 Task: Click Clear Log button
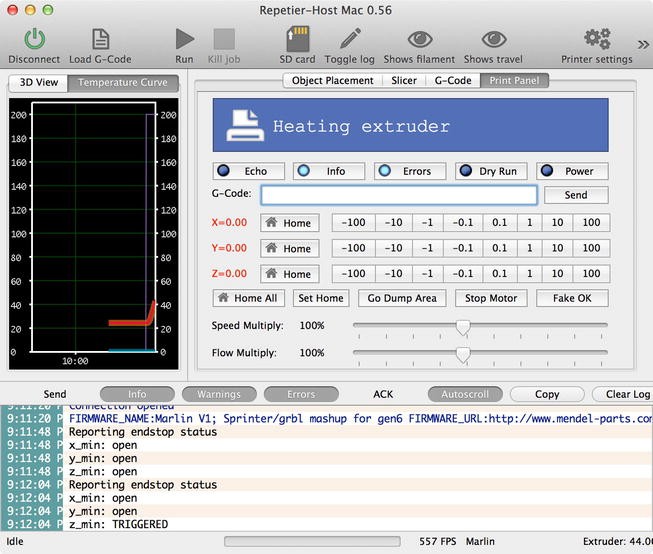point(623,394)
